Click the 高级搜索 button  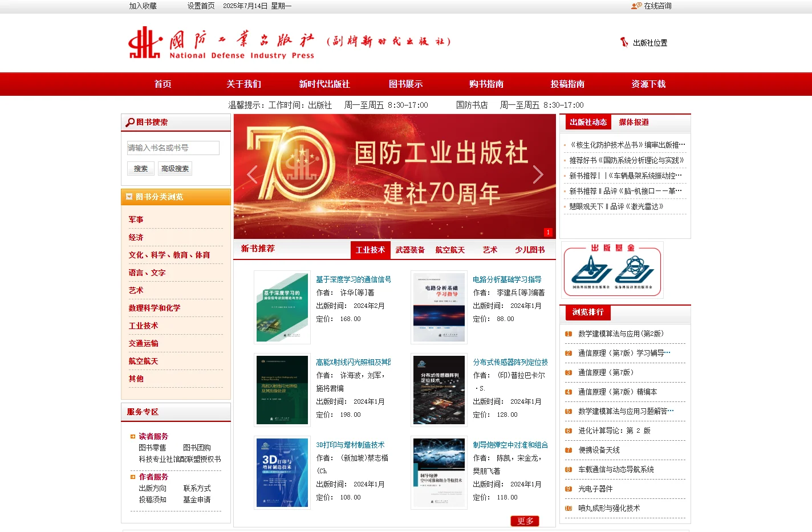174,168
